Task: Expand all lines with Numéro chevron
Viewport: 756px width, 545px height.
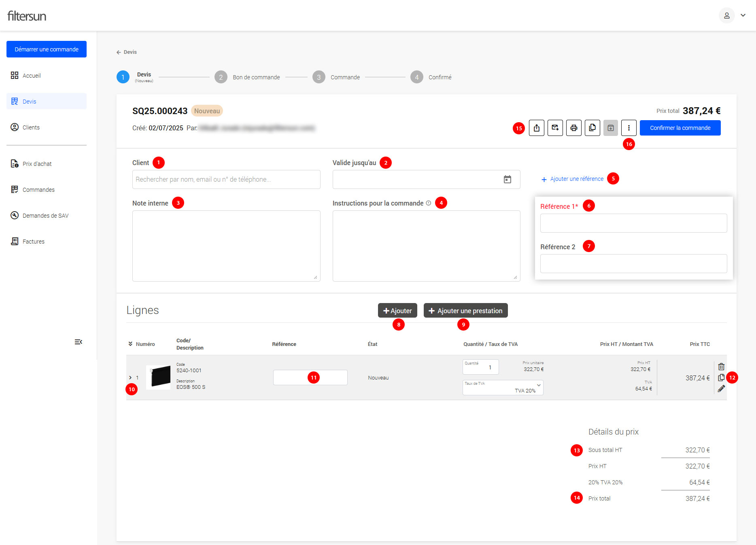Action: tap(130, 344)
